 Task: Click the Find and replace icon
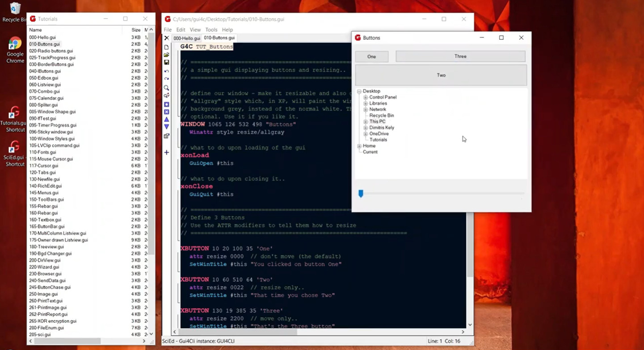166,96
